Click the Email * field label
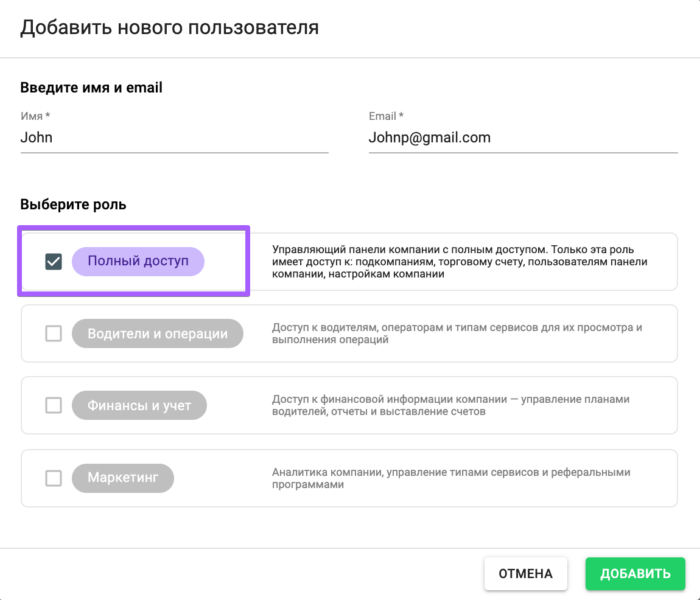700x600 pixels. pyautogui.click(x=386, y=116)
